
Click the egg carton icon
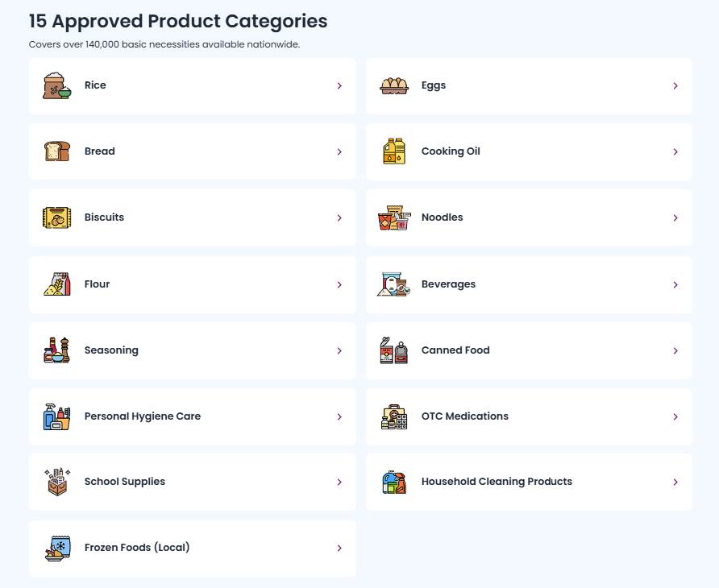(x=393, y=85)
